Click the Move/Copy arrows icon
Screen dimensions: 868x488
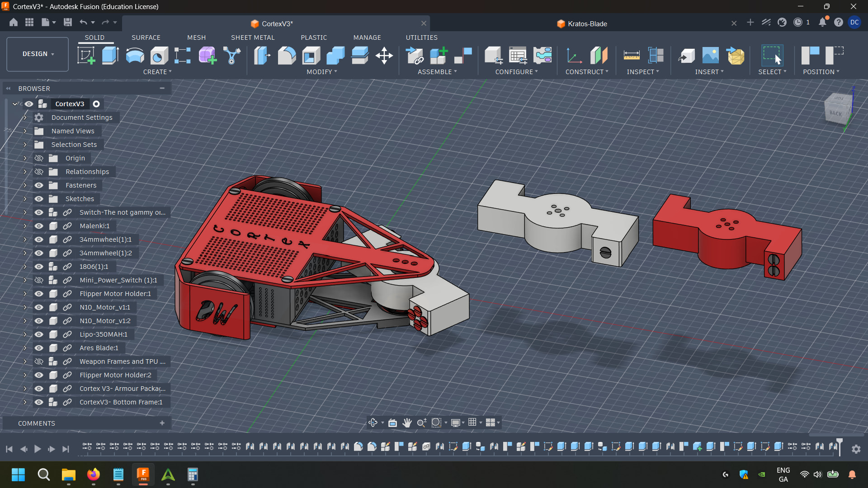point(384,56)
